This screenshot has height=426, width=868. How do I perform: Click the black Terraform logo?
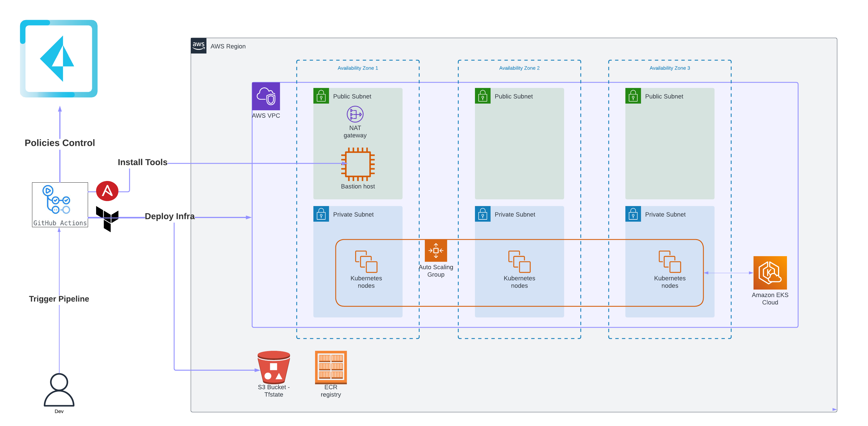click(108, 219)
